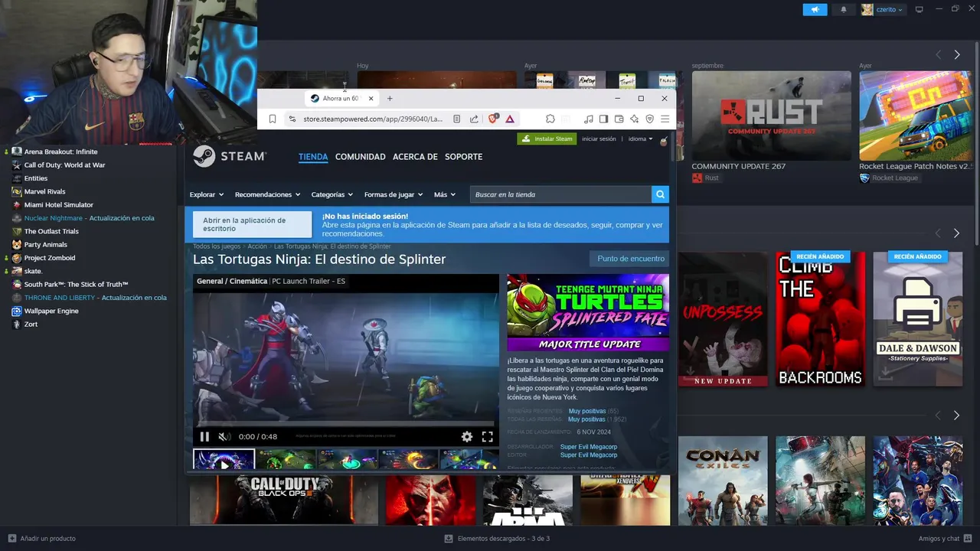Open the ACERCA DE menu item
The width and height of the screenshot is (980, 551).
click(415, 156)
